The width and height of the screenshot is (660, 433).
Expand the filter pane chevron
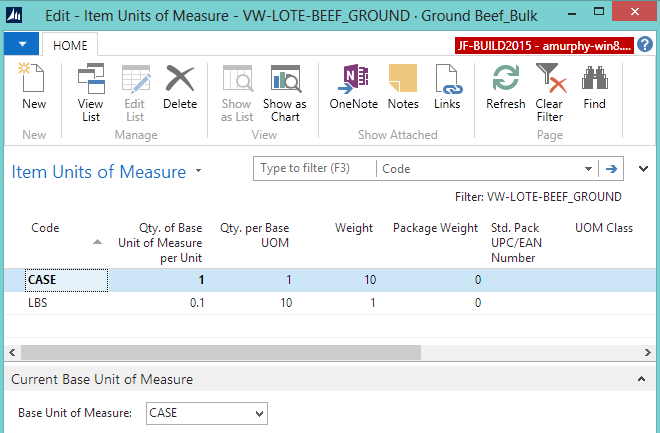(x=643, y=169)
